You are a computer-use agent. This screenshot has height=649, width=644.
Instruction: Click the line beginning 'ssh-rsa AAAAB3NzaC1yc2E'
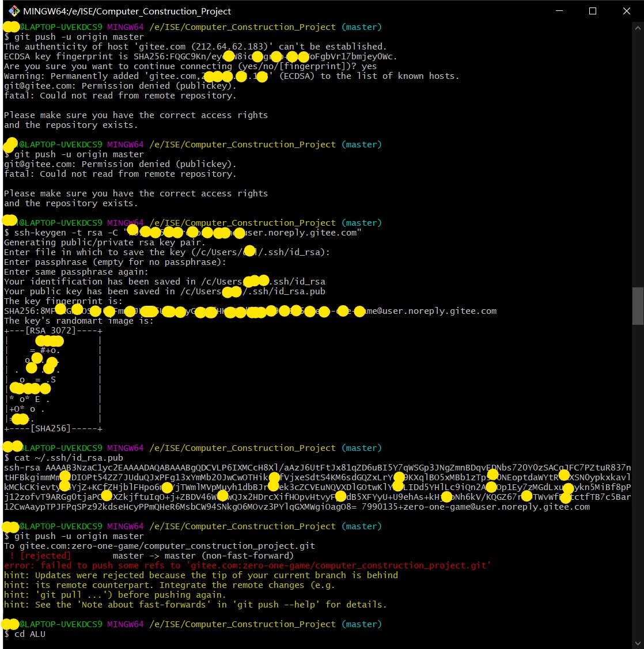[317, 468]
